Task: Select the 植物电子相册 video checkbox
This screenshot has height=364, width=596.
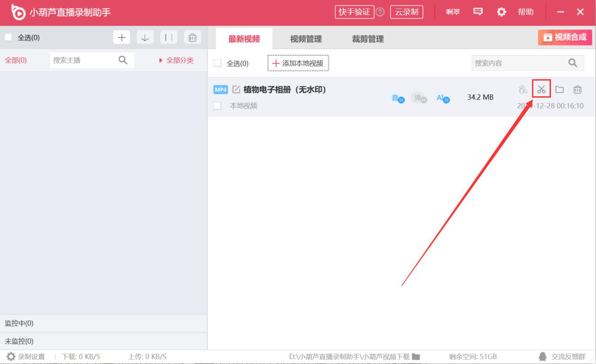Action: (217, 106)
